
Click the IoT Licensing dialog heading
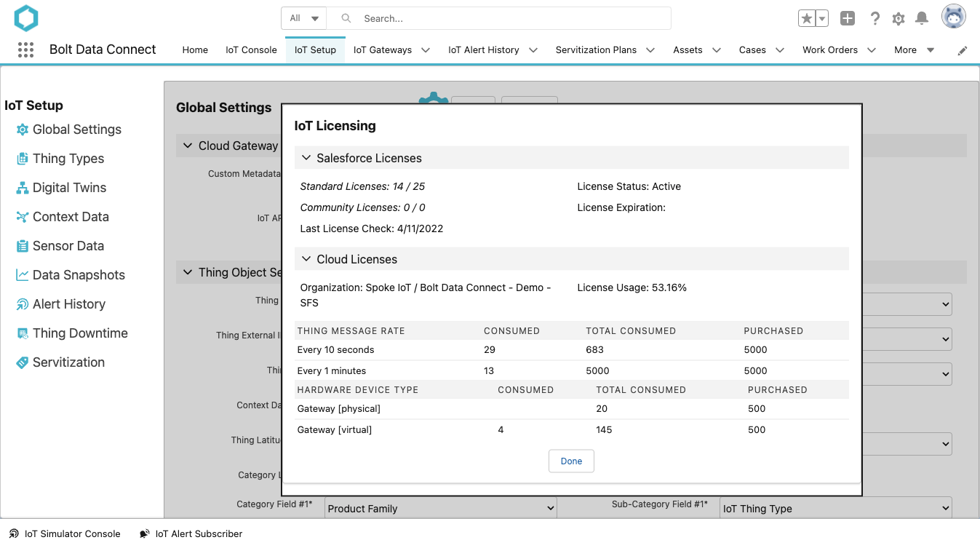coord(335,126)
